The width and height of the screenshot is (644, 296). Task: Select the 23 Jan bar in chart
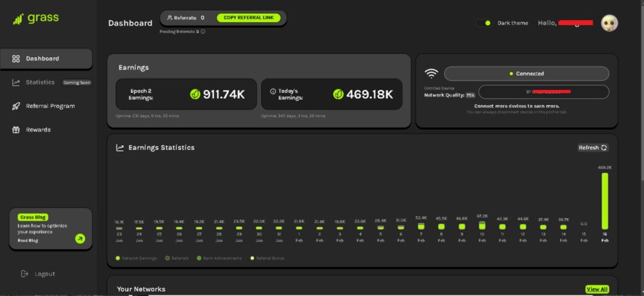click(x=119, y=228)
